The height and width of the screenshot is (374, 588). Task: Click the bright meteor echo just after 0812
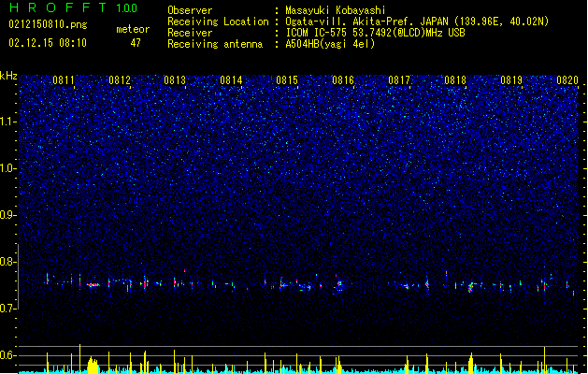click(145, 283)
